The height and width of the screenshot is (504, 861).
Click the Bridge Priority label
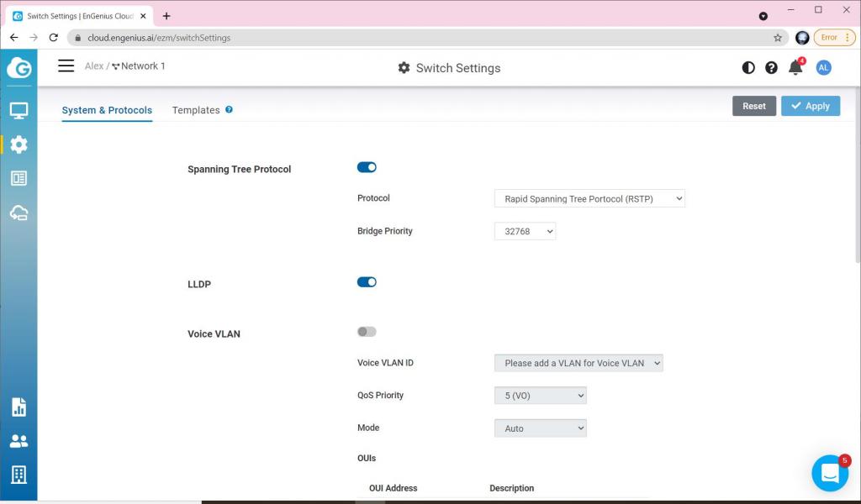point(385,231)
